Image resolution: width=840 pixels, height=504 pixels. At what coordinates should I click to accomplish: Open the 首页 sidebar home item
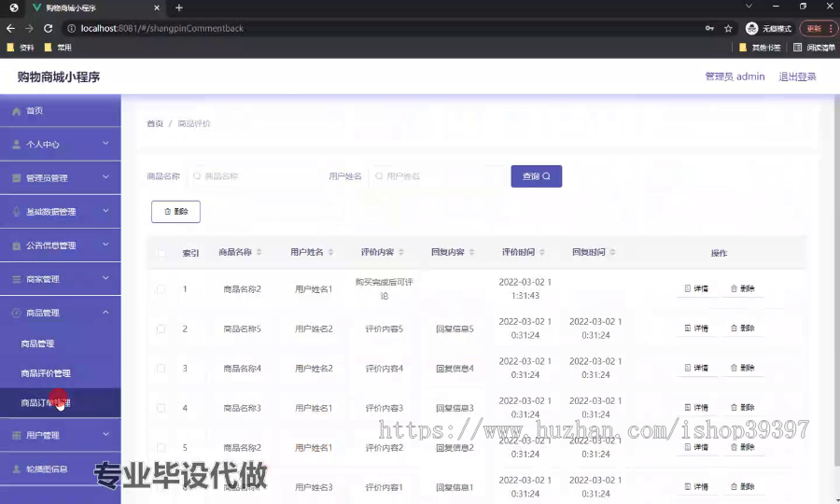click(x=60, y=111)
